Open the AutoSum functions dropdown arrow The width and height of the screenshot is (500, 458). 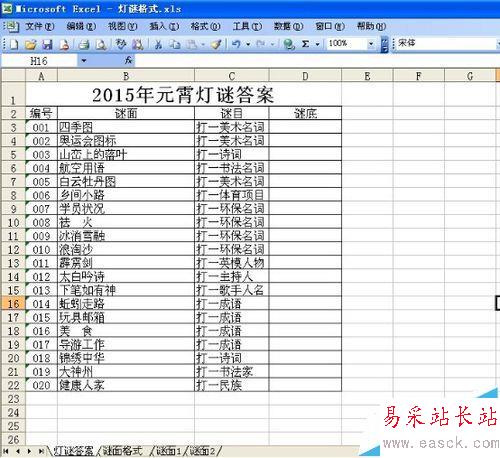(x=317, y=44)
